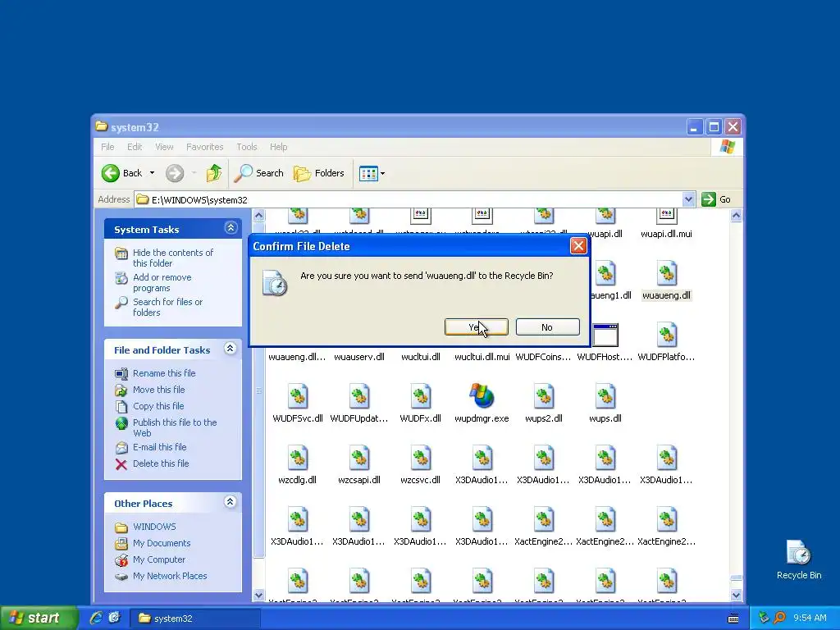Image resolution: width=840 pixels, height=630 pixels.
Task: Select the wuaueng.dll file icon
Action: (667, 273)
